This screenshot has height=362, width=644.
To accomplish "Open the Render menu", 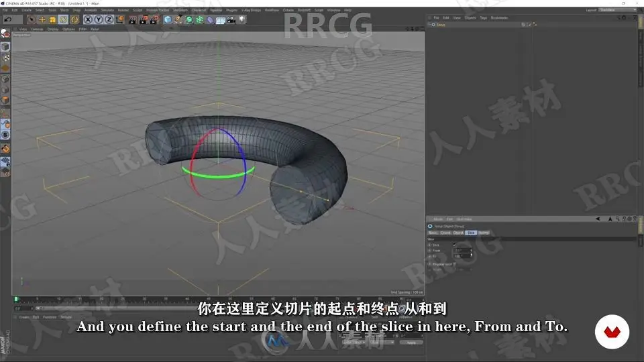I will point(123,10).
